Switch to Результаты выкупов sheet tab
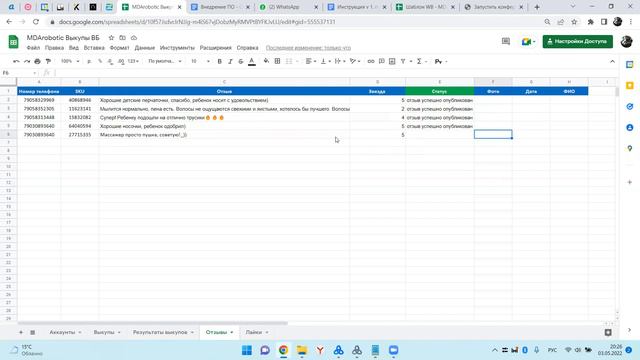This screenshot has width=640, height=360. 160,332
